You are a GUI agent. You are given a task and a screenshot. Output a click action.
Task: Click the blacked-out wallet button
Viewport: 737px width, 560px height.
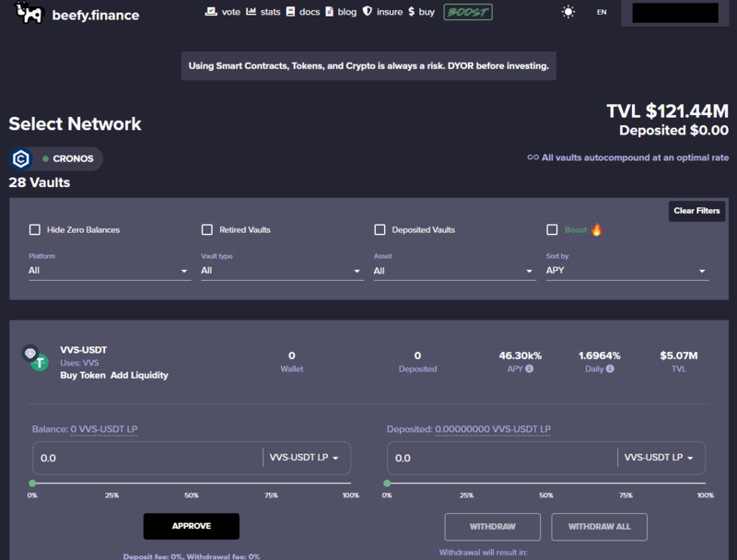coord(675,13)
